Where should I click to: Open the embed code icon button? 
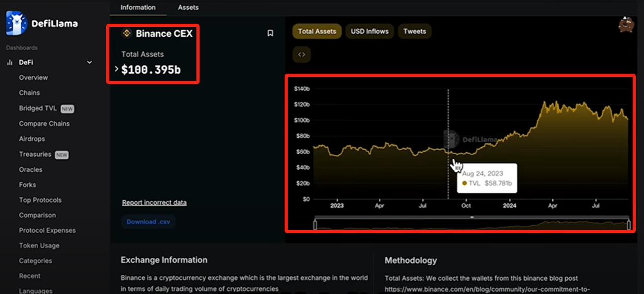coord(302,54)
